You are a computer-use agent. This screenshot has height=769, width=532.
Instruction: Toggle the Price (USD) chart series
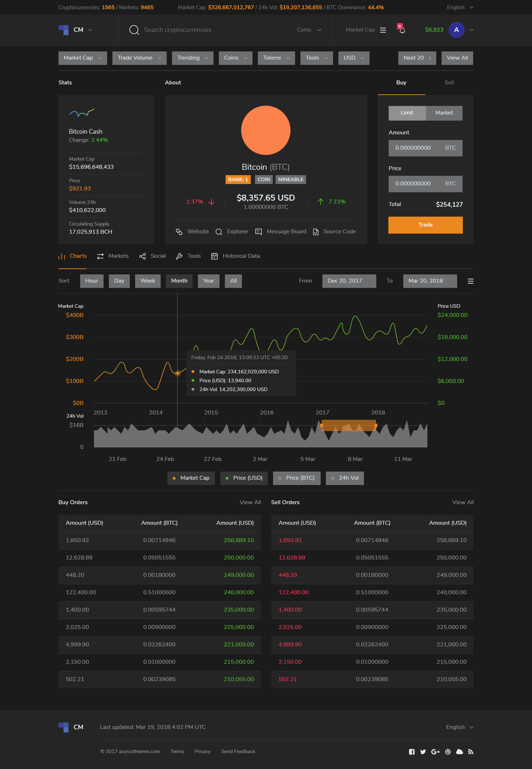tap(244, 478)
